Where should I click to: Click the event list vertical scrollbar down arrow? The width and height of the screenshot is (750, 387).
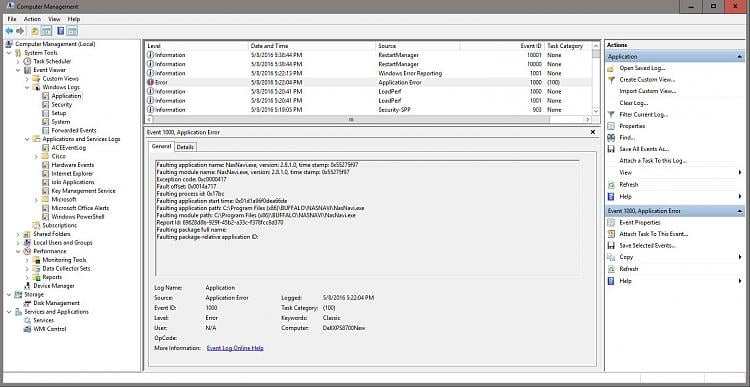pos(596,111)
